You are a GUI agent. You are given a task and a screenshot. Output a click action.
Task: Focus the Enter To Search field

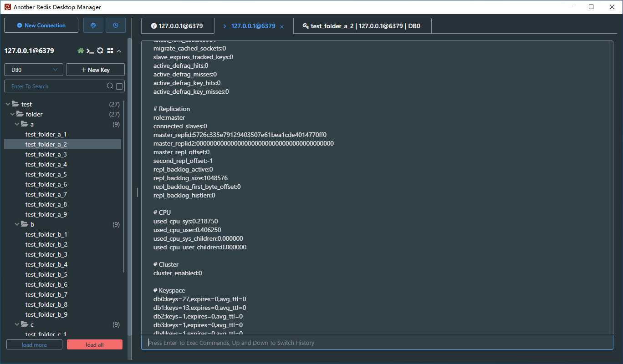click(64, 86)
